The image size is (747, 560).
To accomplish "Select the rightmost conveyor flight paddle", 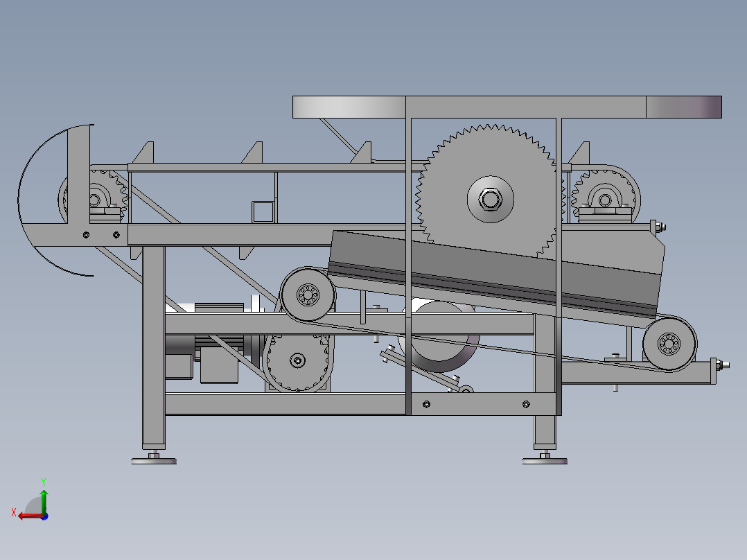I will point(580,152).
